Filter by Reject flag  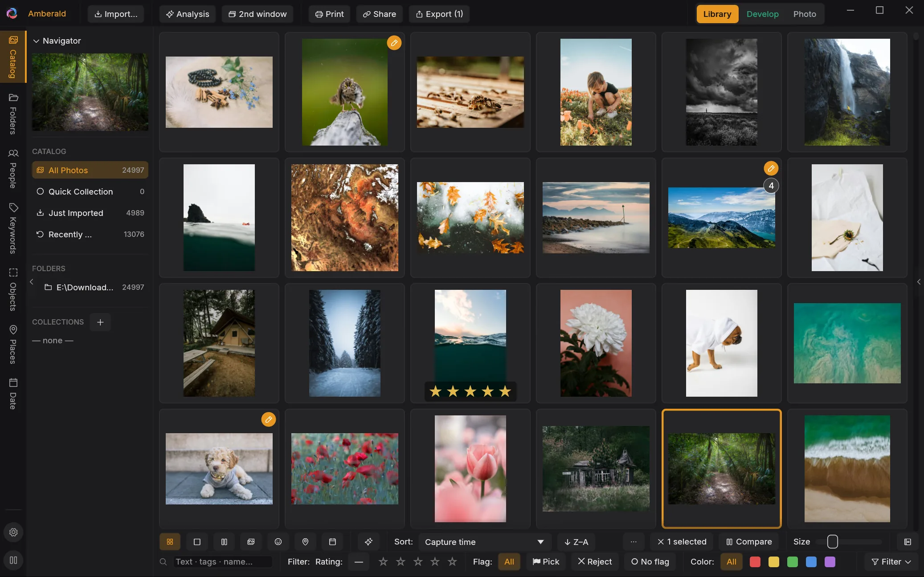point(595,561)
